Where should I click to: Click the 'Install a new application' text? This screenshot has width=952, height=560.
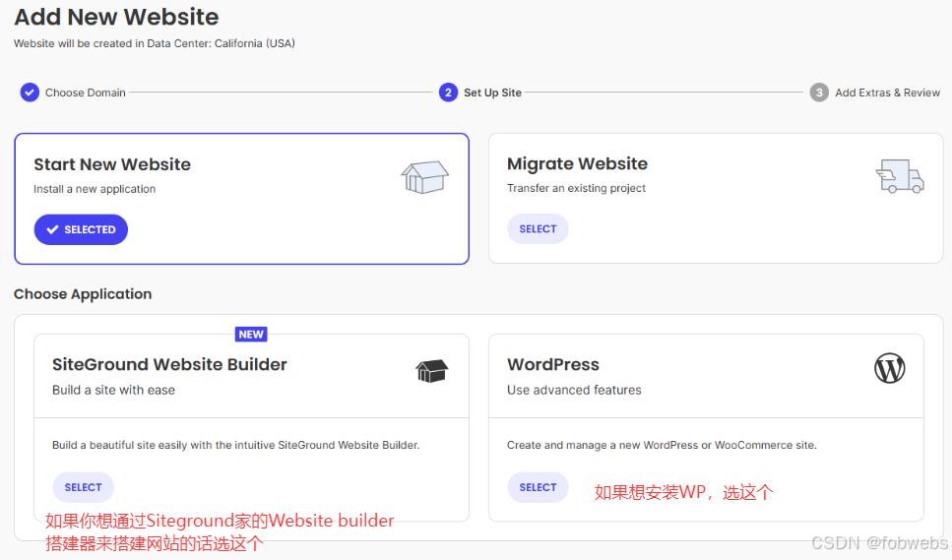pos(95,189)
